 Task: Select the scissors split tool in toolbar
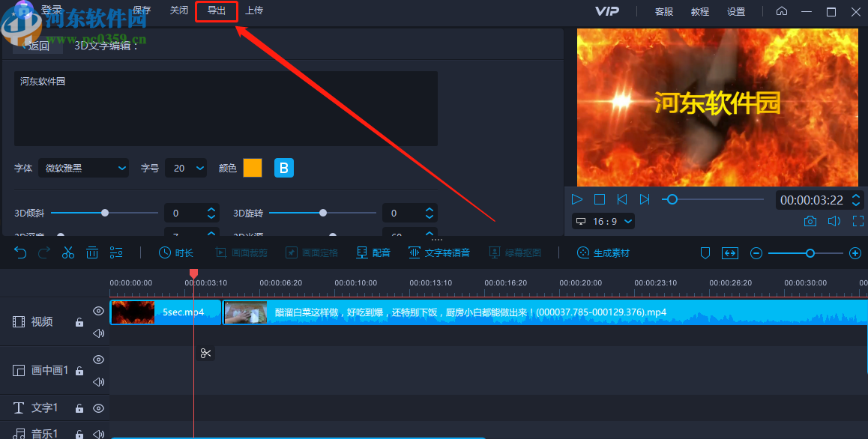click(68, 253)
